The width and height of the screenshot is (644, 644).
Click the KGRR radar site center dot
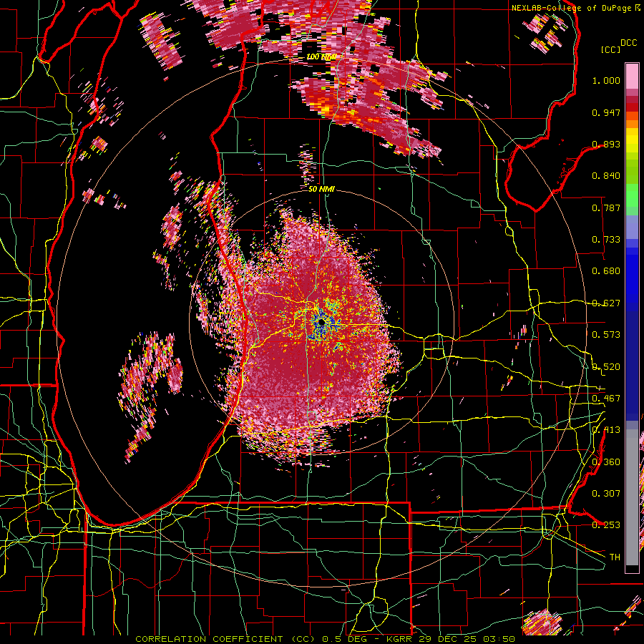pos(321,323)
